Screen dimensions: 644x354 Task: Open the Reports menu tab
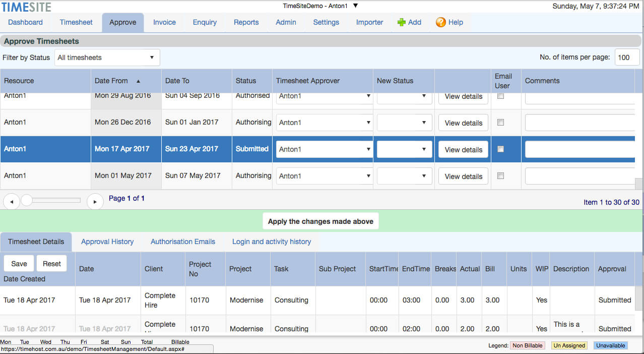[246, 22]
